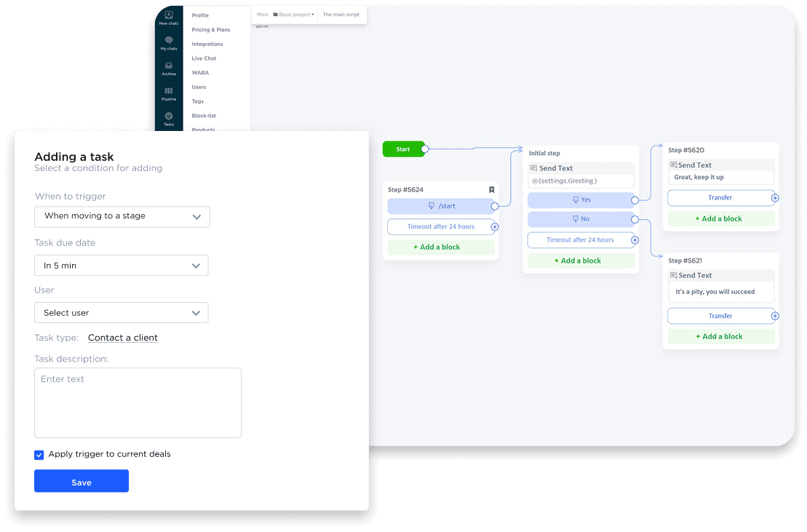Select Timeout after 24 hours in Initial step
The height and width of the screenshot is (532, 807).
click(581, 240)
